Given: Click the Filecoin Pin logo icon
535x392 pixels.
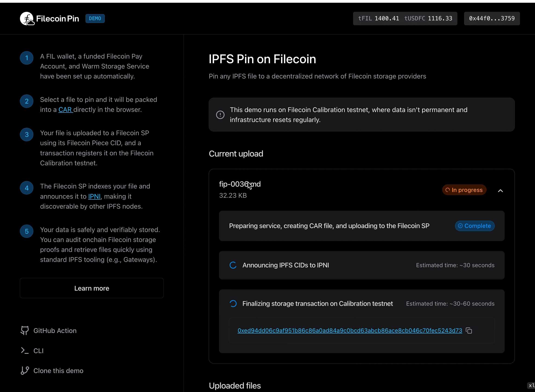Looking at the screenshot, I should pos(27,19).
